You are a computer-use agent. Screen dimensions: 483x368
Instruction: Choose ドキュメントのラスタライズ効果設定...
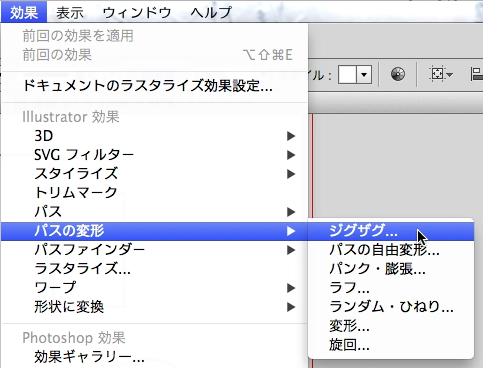154,86
